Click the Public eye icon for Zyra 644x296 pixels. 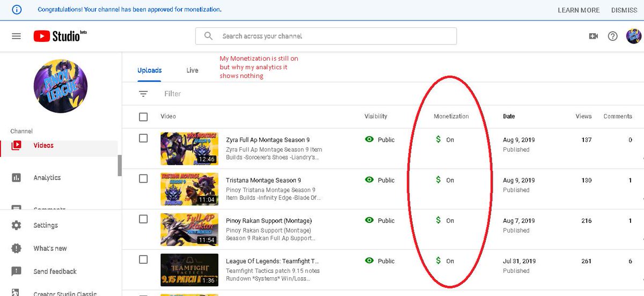[x=369, y=139]
